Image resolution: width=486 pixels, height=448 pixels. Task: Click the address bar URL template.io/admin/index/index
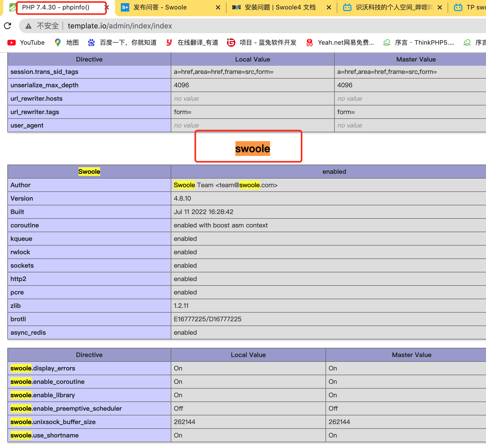(120, 26)
